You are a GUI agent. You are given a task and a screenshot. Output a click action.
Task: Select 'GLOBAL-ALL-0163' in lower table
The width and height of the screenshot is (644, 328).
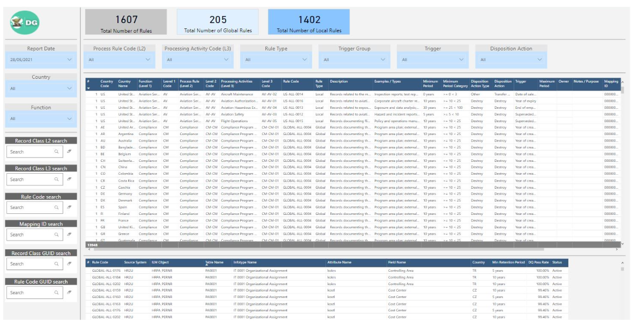[x=106, y=304]
